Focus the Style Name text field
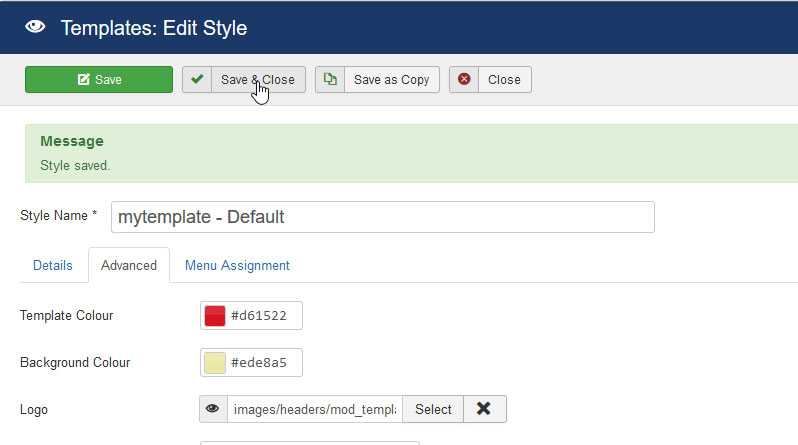This screenshot has height=445, width=798. (383, 217)
